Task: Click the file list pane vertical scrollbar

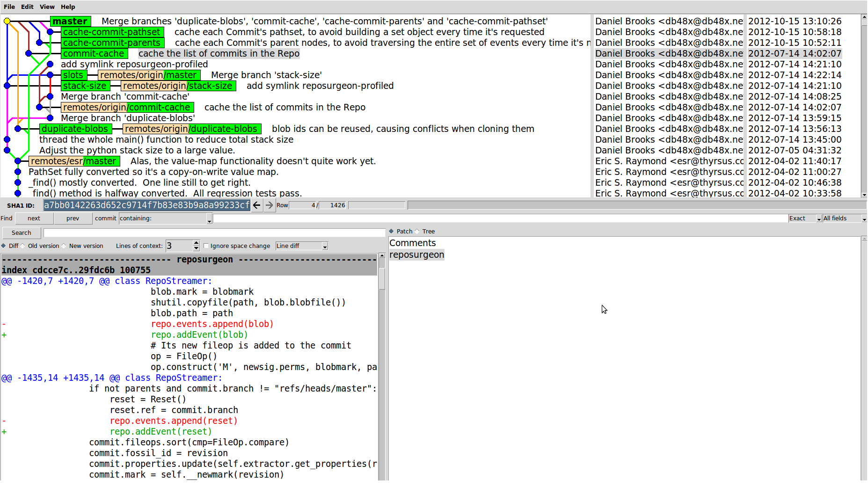Action: click(x=864, y=358)
